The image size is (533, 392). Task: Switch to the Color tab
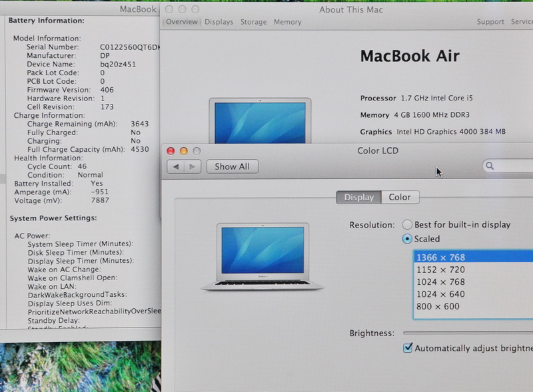(x=400, y=198)
